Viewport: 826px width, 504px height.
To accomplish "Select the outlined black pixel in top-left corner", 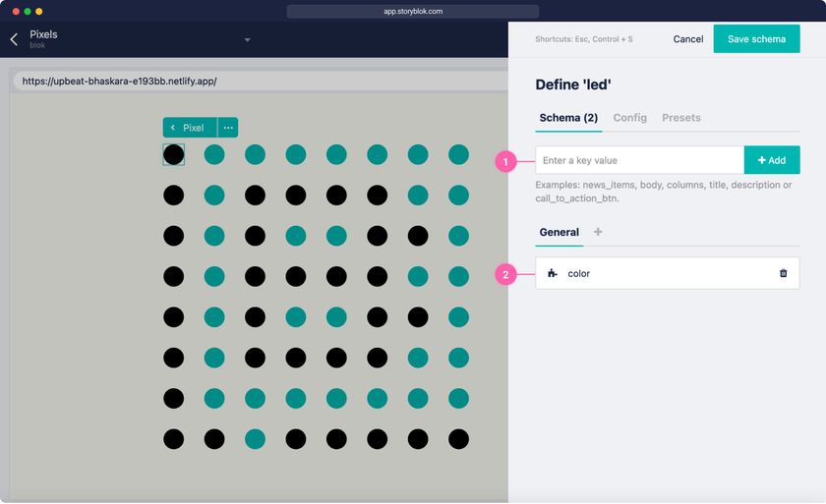I will [174, 154].
